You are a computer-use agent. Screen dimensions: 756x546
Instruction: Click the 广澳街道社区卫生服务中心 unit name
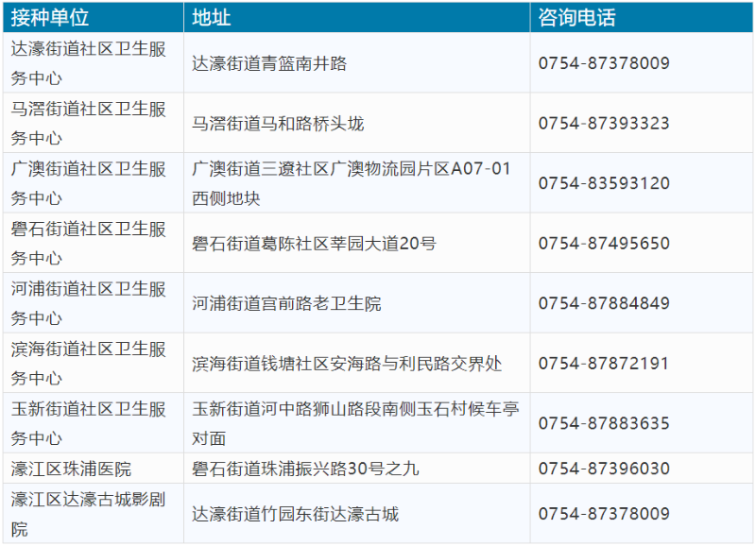pyautogui.click(x=89, y=183)
